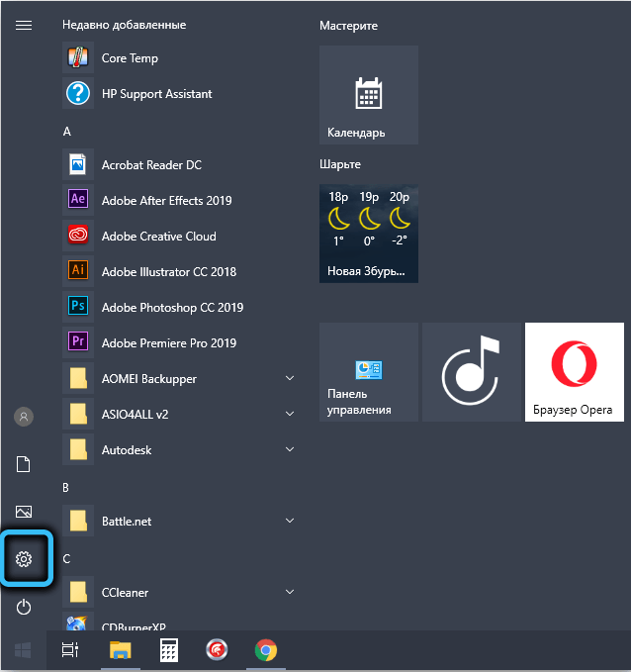Open Adobe Creative Cloud

tap(179, 236)
